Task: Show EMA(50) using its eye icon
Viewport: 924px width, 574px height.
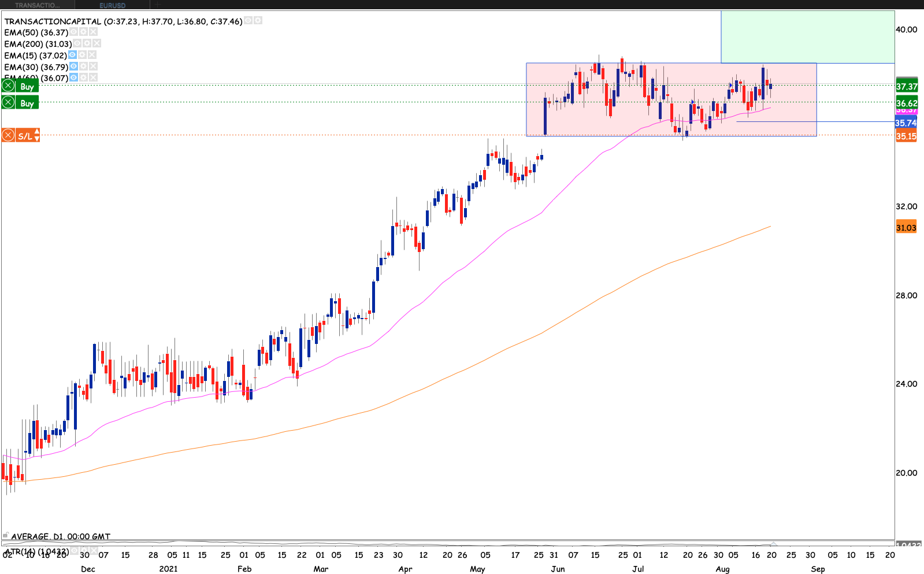Action: [73, 32]
